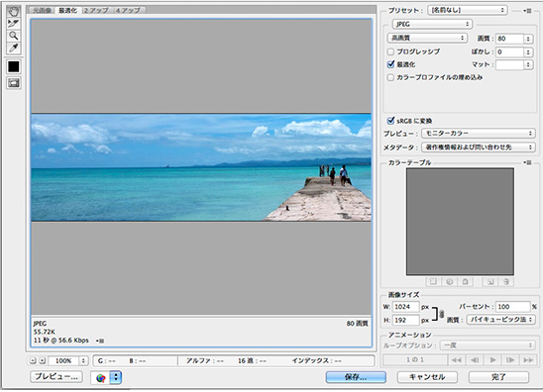Switch to the 最適化 tab

[x=67, y=10]
